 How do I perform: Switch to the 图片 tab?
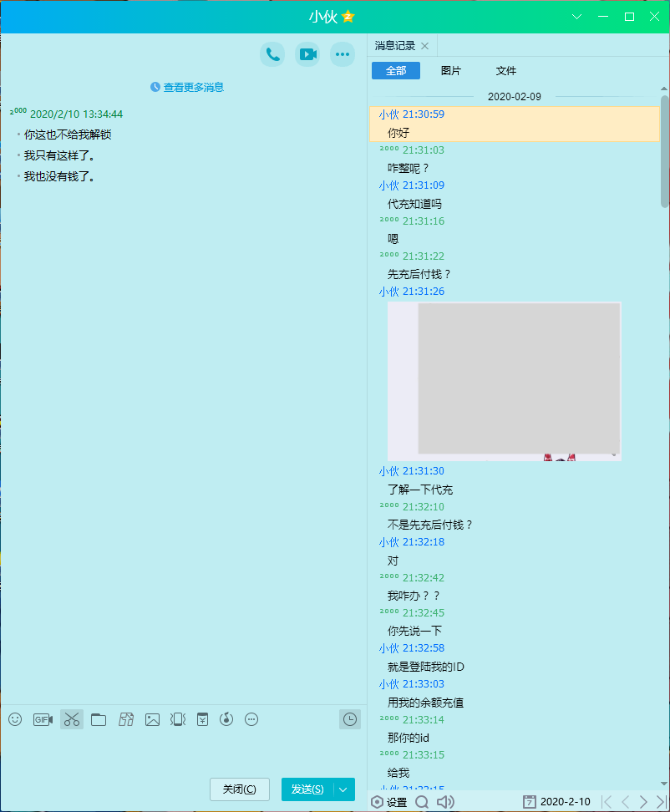coord(451,71)
